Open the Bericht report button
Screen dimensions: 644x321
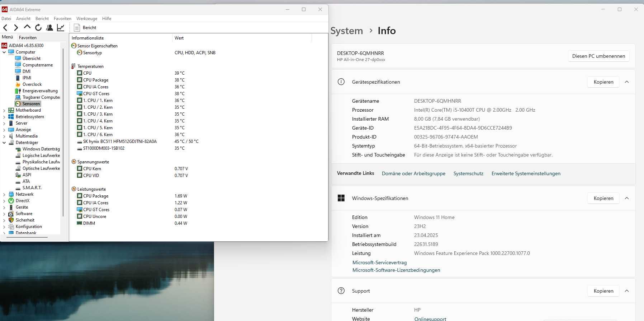[85, 28]
